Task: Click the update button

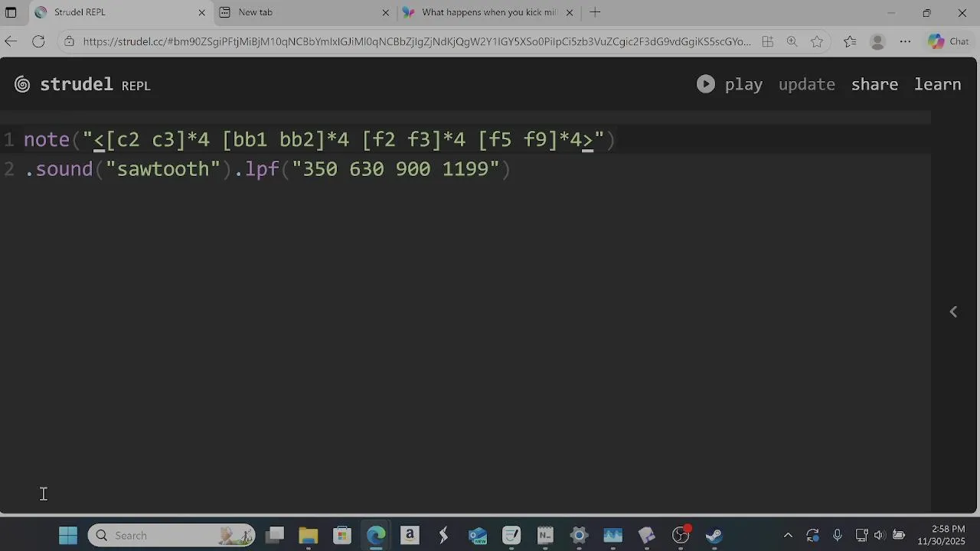Action: [x=806, y=85]
